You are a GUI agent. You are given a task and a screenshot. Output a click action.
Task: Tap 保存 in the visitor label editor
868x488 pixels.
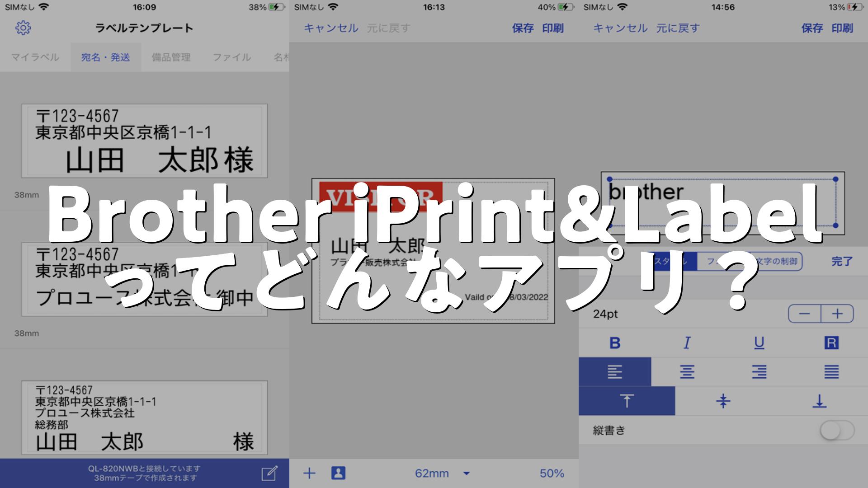tap(523, 28)
